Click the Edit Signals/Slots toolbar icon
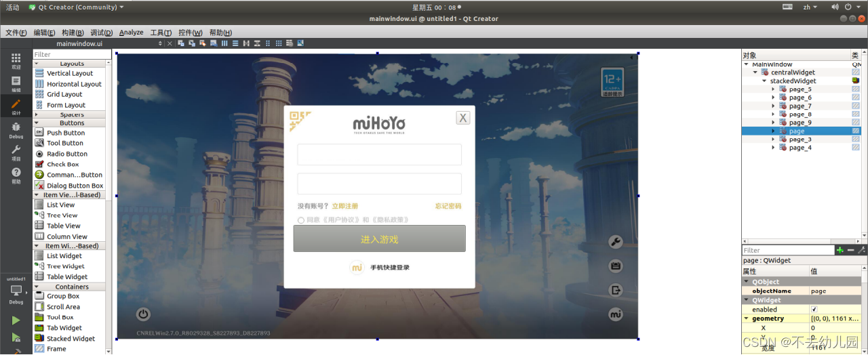The width and height of the screenshot is (868, 355). tap(192, 43)
